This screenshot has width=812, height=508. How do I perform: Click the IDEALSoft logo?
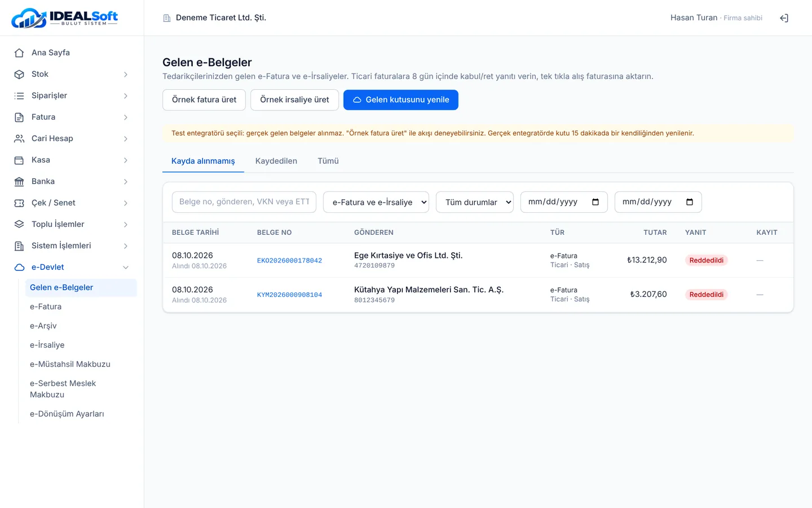tap(65, 18)
